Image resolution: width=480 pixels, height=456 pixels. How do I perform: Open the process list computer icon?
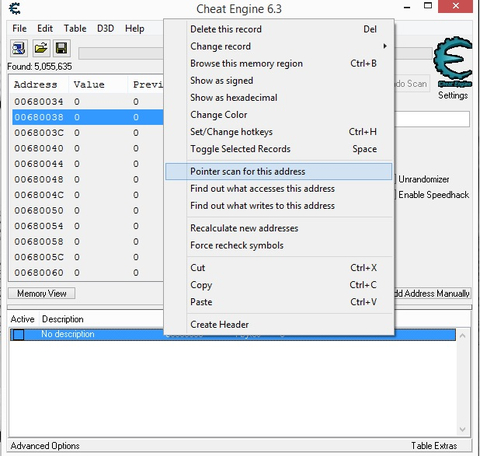(x=19, y=49)
